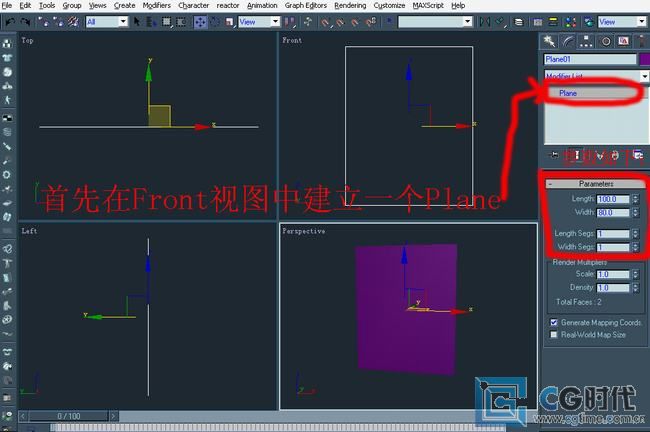
Task: Switch to the Modify panel tab
Action: click(568, 41)
